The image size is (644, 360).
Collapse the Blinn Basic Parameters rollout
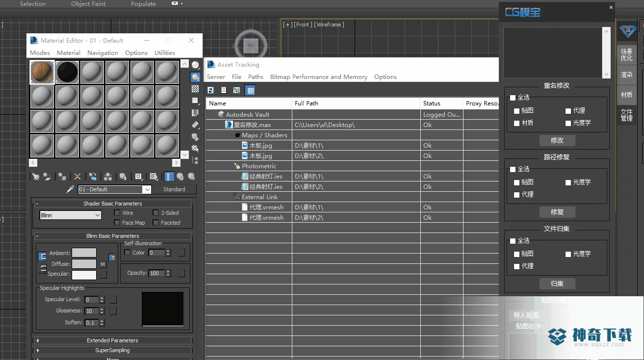tap(113, 236)
